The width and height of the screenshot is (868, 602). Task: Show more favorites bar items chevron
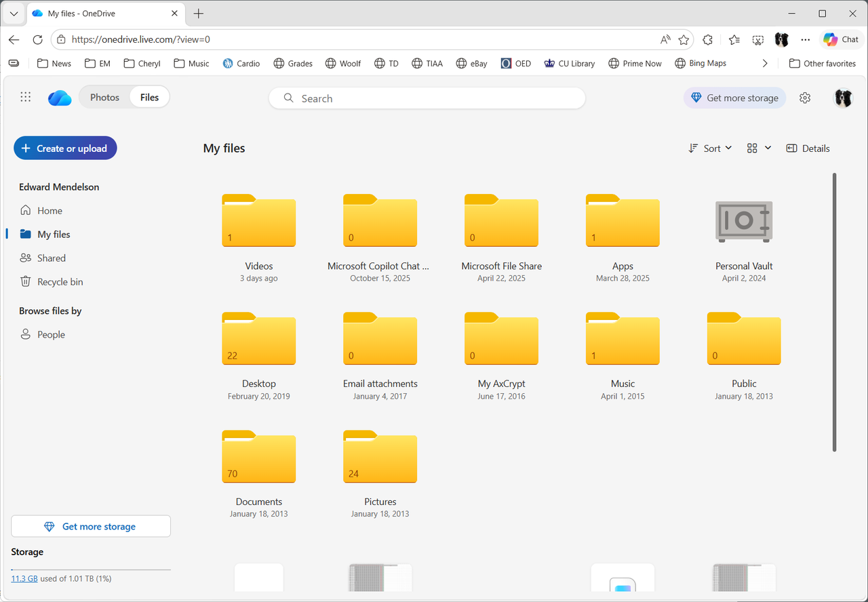(x=765, y=63)
